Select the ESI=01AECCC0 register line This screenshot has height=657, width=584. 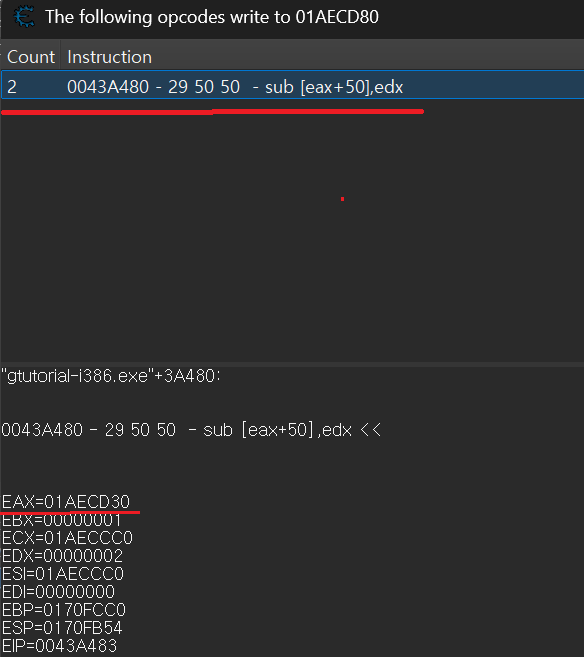tap(63, 574)
